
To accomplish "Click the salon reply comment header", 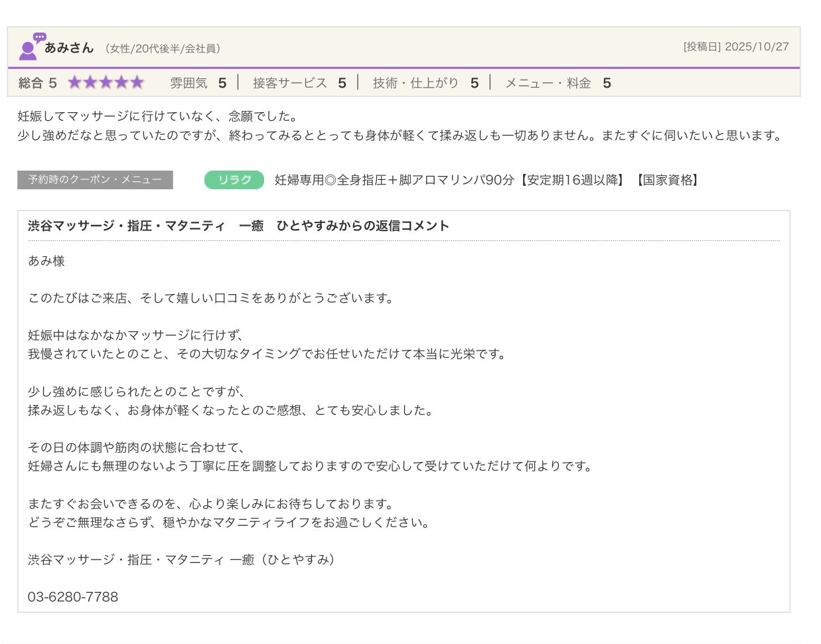I will pyautogui.click(x=238, y=226).
